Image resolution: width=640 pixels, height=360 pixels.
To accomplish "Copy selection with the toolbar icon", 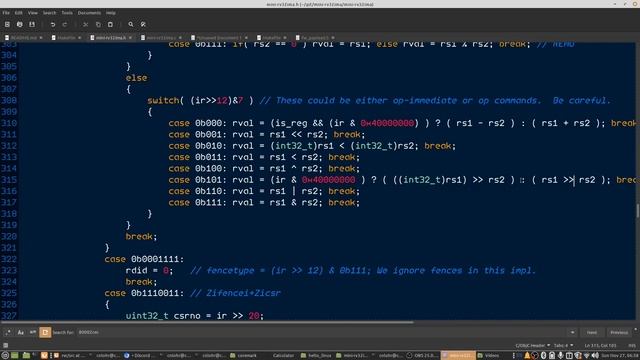I will pos(98,24).
